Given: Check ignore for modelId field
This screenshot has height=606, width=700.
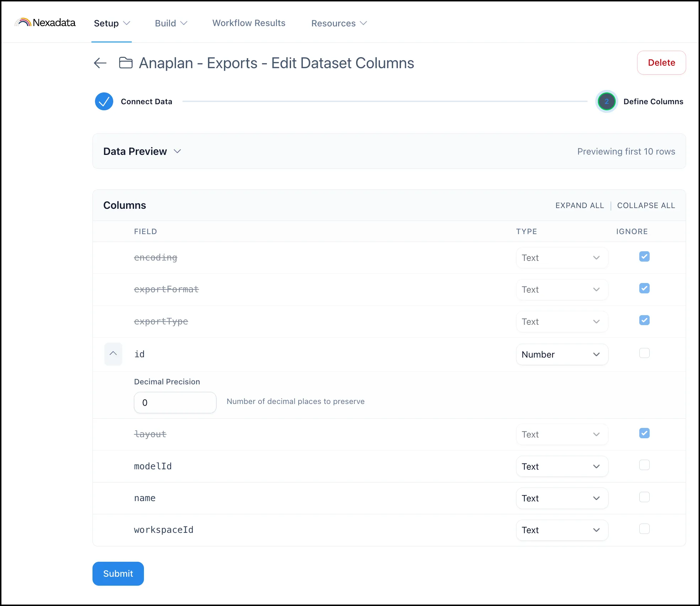Looking at the screenshot, I should (644, 465).
